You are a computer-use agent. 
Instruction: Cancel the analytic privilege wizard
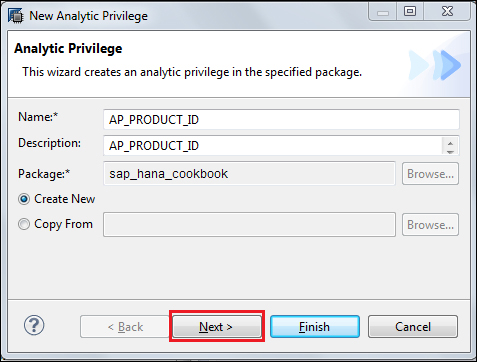pyautogui.click(x=413, y=327)
